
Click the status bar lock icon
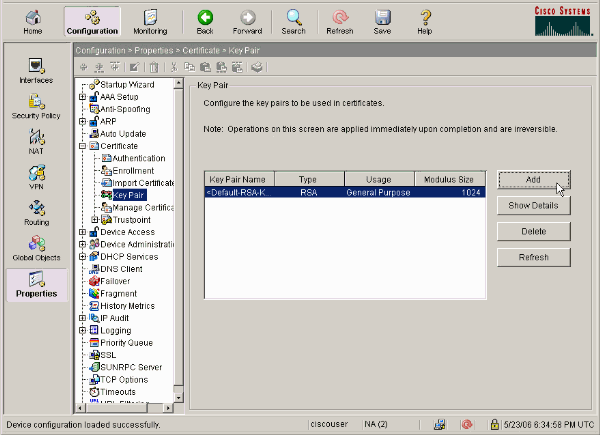coord(494,424)
